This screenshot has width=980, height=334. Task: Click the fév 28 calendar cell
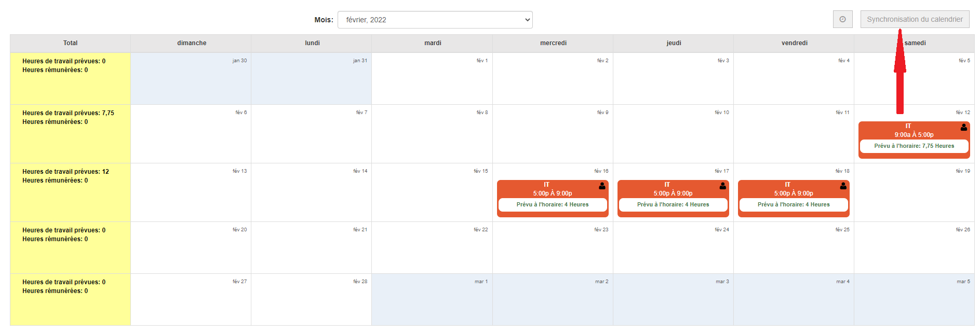[x=311, y=300]
